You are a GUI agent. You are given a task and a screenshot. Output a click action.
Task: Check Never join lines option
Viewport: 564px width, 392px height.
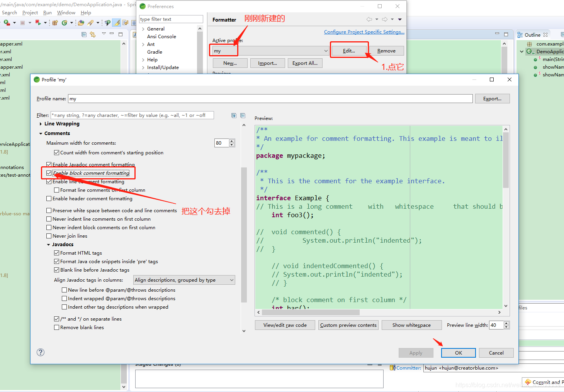(x=49, y=236)
